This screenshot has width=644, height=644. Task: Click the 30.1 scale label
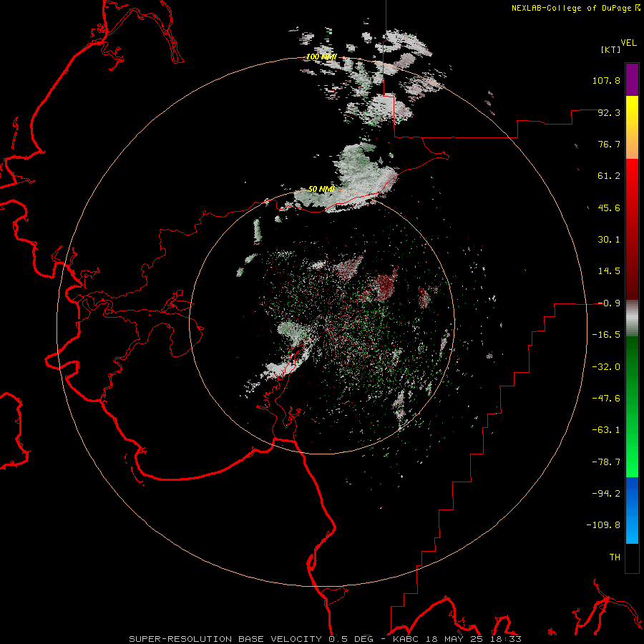click(609, 240)
